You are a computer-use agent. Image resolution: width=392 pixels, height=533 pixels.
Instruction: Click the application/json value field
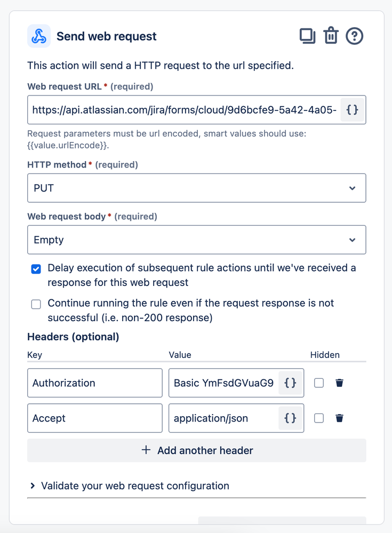pos(223,418)
